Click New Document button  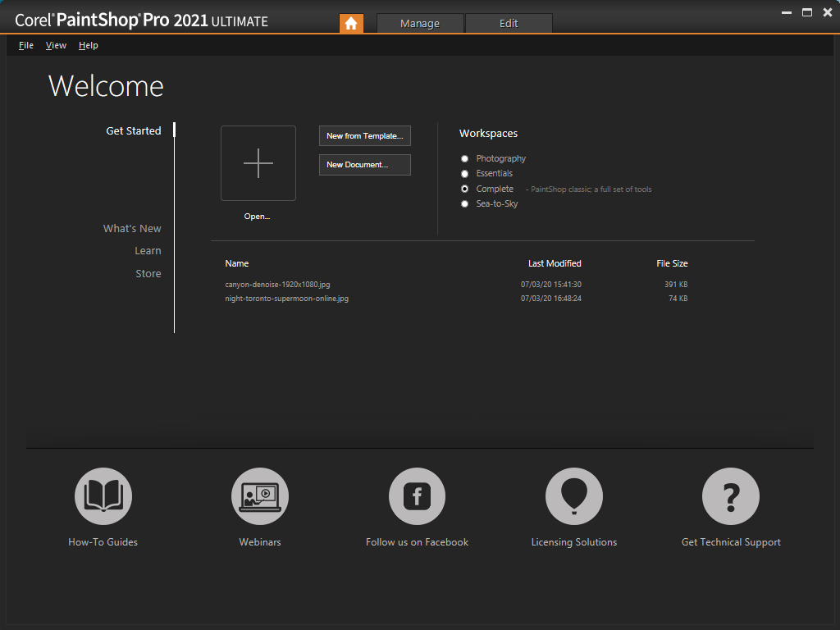[365, 165]
